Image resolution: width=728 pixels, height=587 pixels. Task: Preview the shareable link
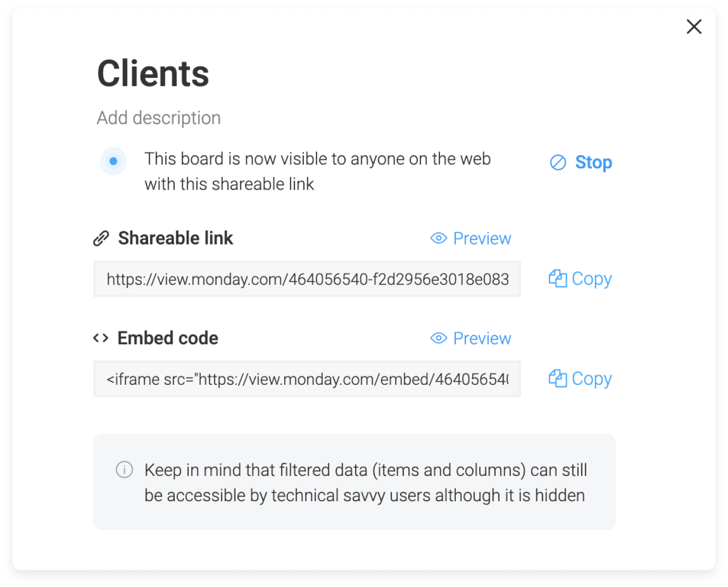pos(471,238)
